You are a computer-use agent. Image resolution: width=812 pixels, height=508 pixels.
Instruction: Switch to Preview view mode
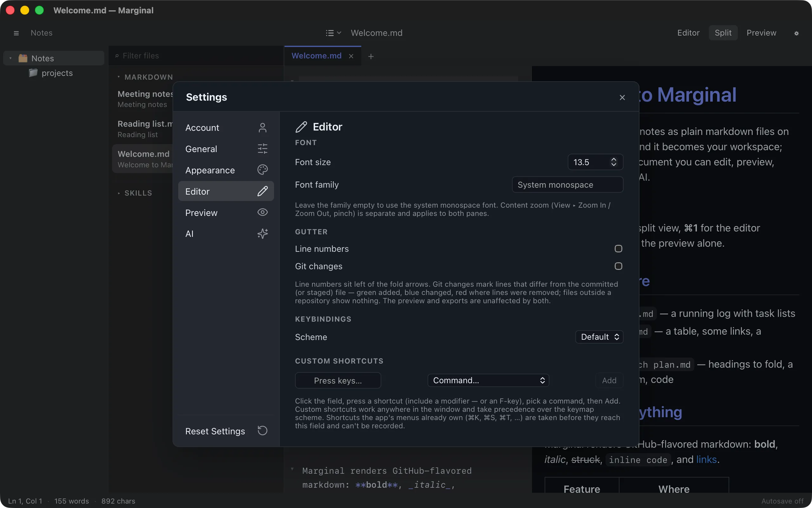[761, 33]
